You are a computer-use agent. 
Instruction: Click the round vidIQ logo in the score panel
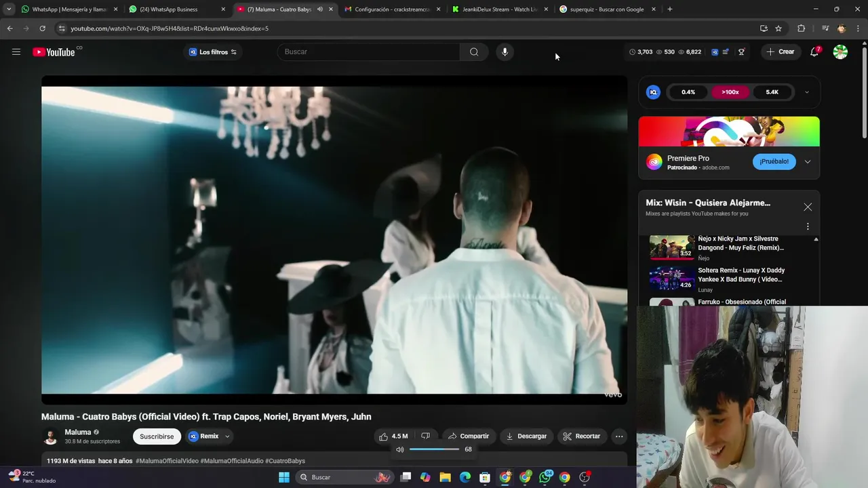(x=653, y=92)
